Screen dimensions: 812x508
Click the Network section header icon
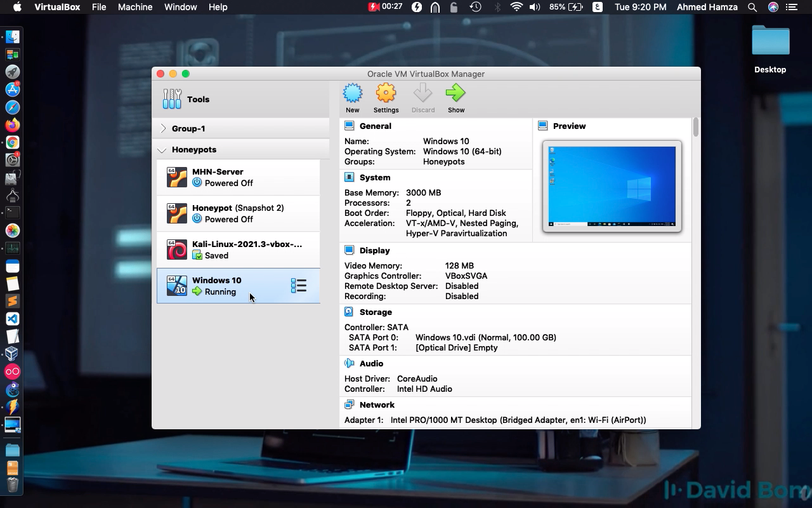click(349, 404)
